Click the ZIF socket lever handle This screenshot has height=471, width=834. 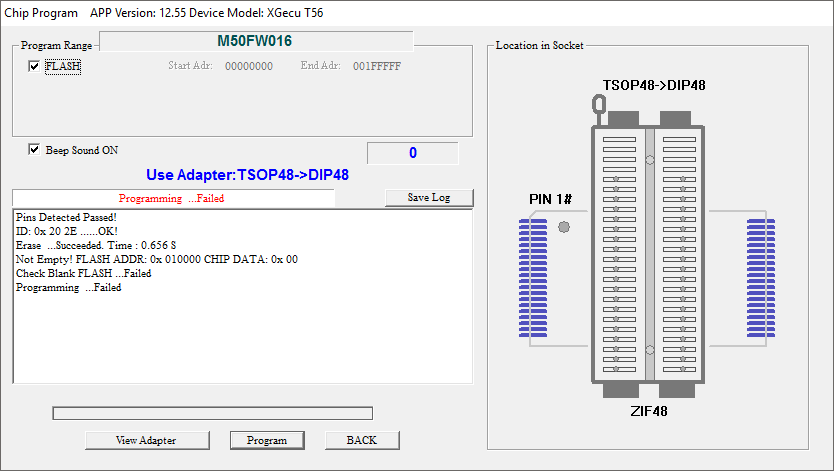pyautogui.click(x=598, y=104)
